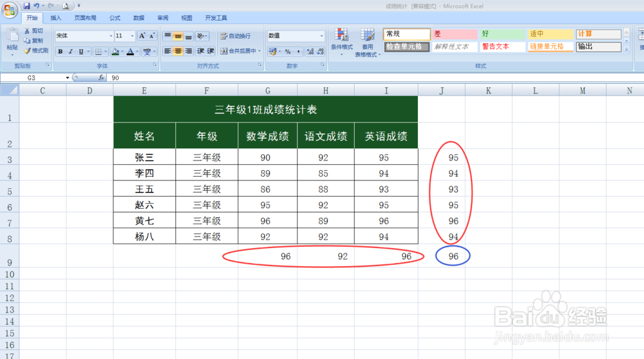Open the font dialog launcher
This screenshot has width=644, height=359.
[x=155, y=65]
